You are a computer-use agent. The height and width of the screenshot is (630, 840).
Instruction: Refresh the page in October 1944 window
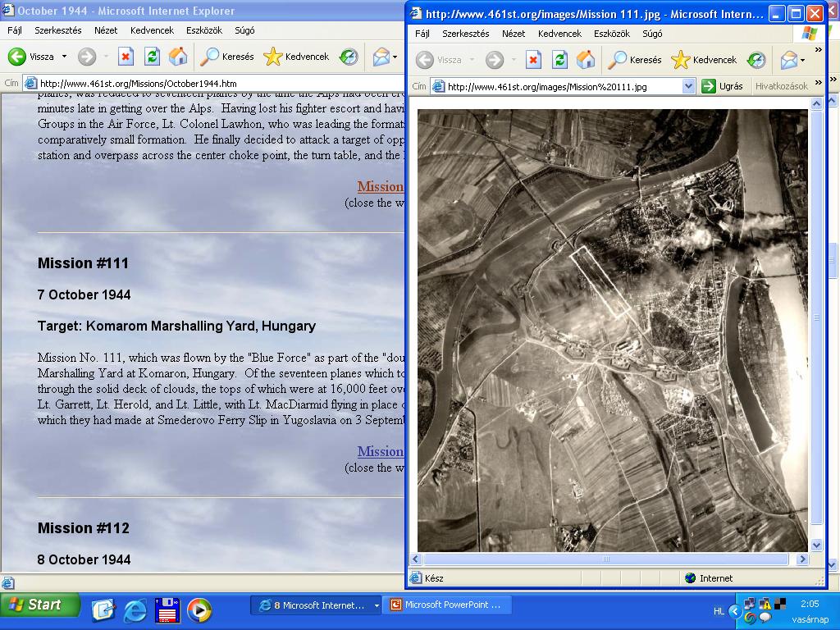coord(152,57)
